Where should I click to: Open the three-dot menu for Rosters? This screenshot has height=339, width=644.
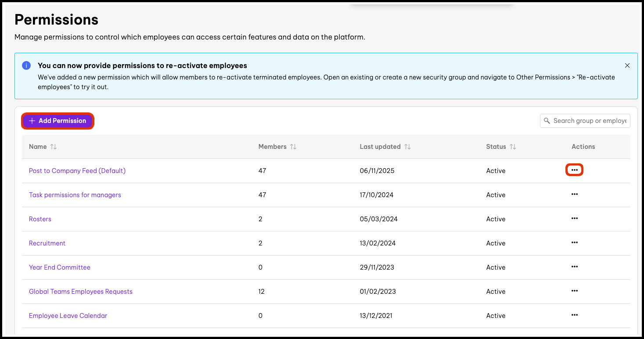(x=574, y=218)
